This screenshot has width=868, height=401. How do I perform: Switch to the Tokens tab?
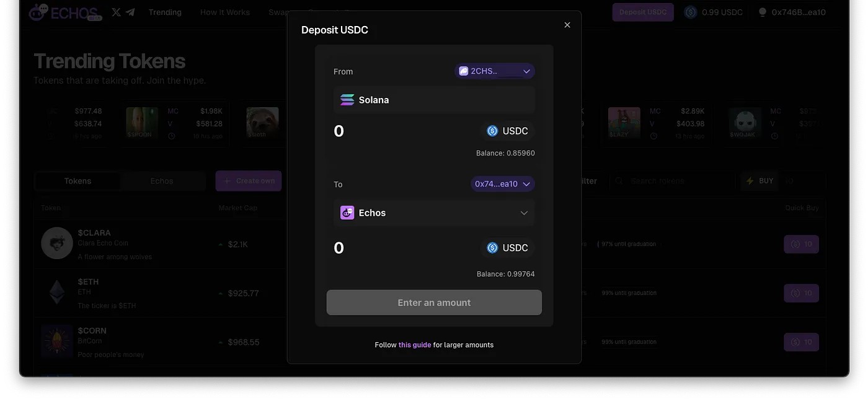[x=77, y=181]
